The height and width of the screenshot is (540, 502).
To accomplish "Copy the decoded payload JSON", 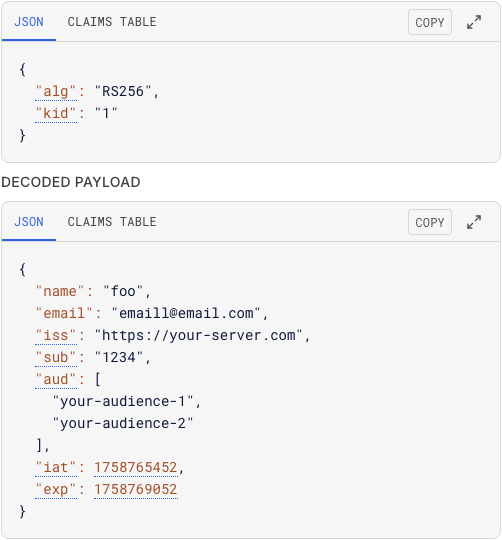I will point(430,222).
